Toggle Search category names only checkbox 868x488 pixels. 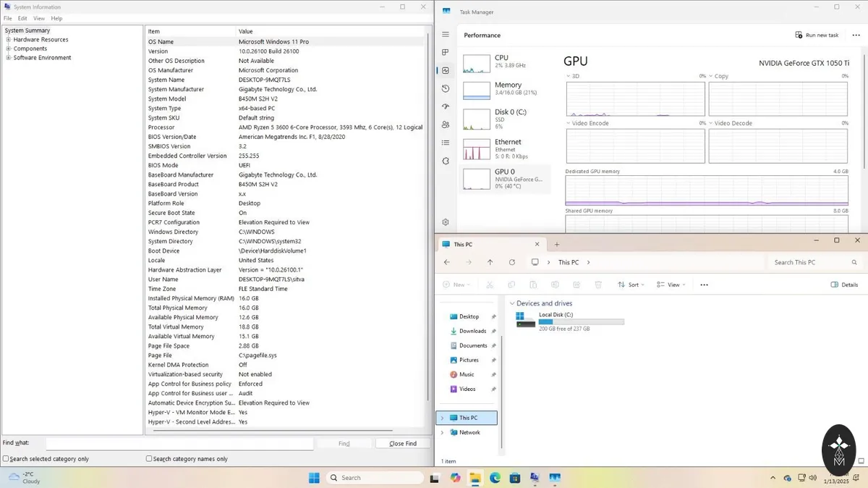click(x=149, y=459)
